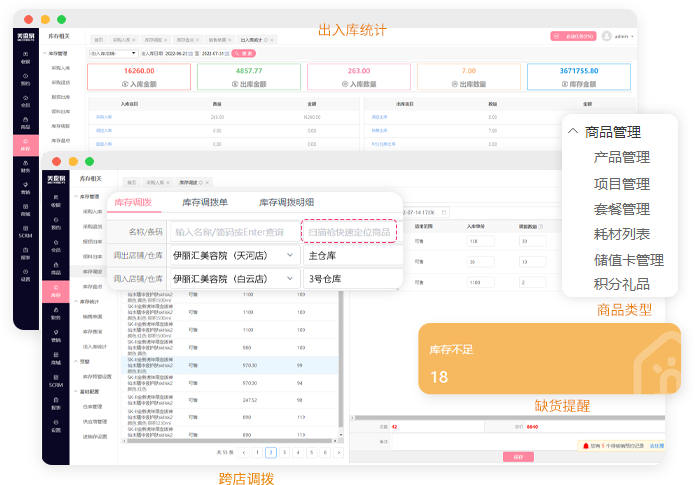Switch to 库存调拨单 tab
This screenshot has width=695, height=485.
204,202
